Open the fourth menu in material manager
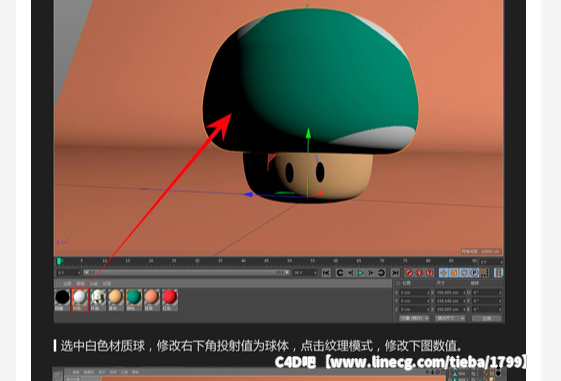This screenshot has width=561, height=381. 107,284
